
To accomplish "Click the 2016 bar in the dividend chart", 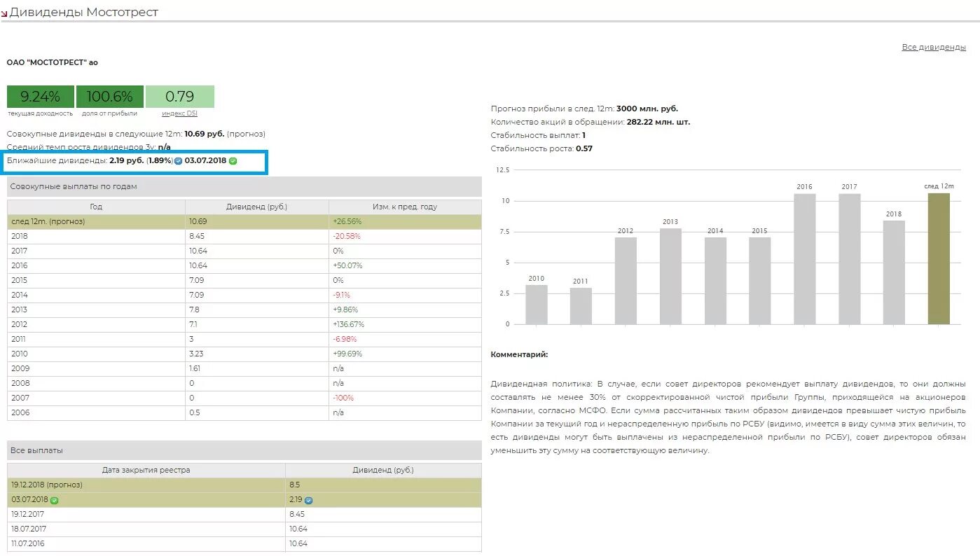I will coord(805,259).
